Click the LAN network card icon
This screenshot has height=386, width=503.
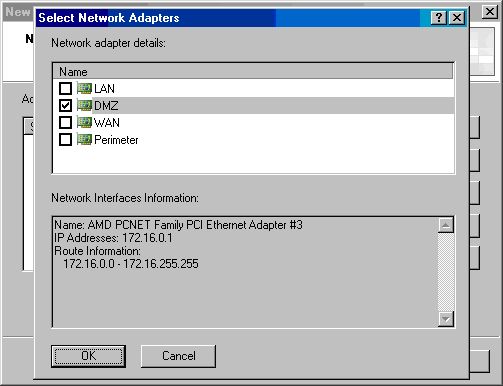tap(84, 88)
